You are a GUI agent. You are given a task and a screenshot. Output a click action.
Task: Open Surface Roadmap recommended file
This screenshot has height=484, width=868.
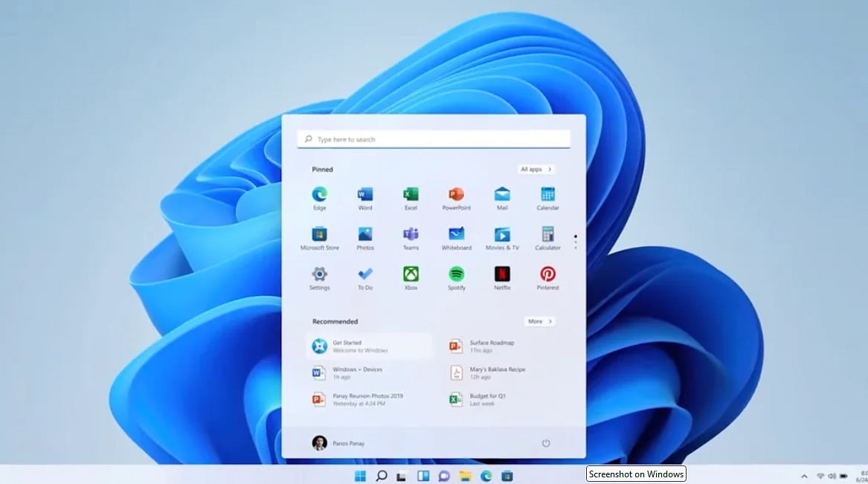tap(491, 346)
